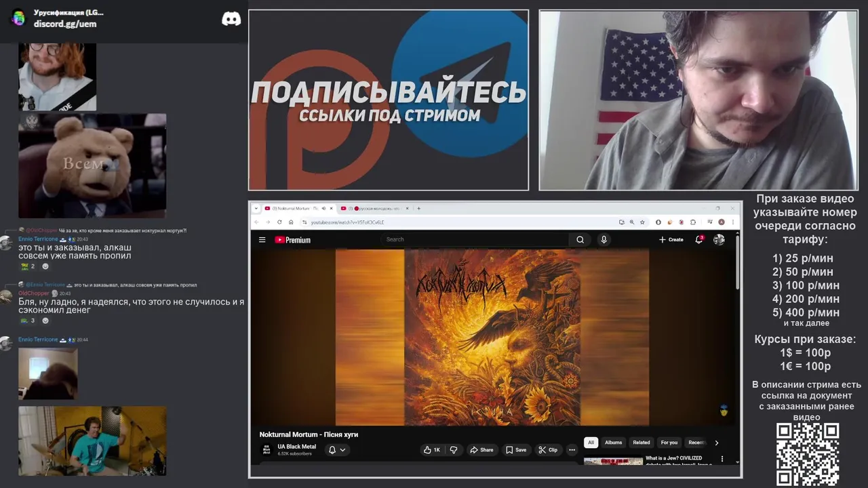Toggle the 3-count emoji reaction
Image resolution: width=868 pixels, height=488 pixels.
[x=28, y=321]
